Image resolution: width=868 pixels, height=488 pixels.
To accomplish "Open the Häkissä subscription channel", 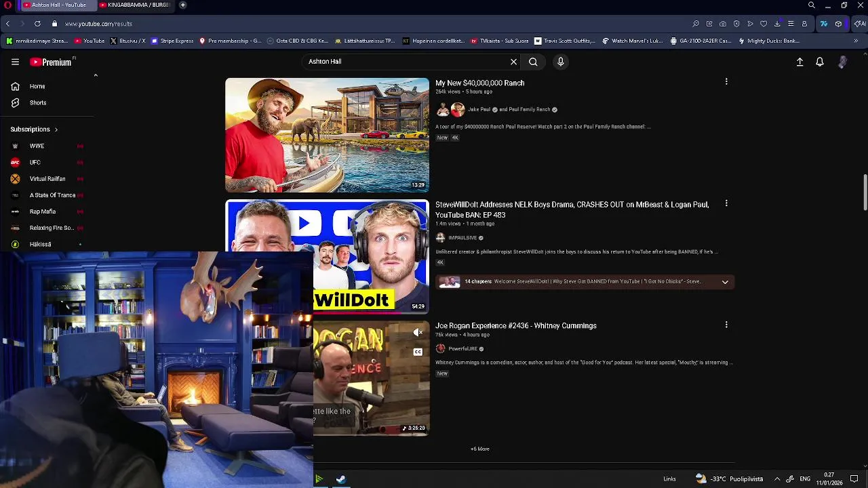I will [40, 244].
